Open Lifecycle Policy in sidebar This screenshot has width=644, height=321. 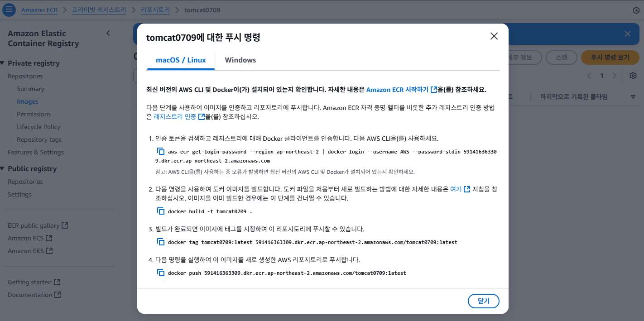point(38,127)
